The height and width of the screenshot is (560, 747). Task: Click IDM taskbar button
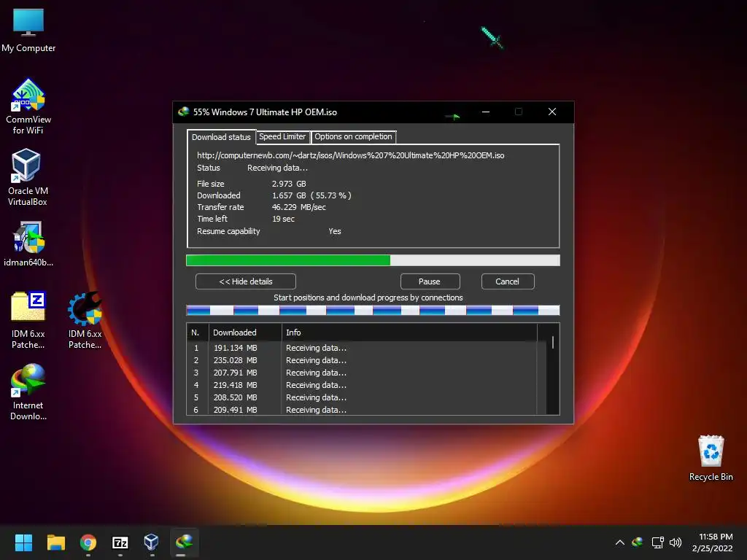(184, 542)
